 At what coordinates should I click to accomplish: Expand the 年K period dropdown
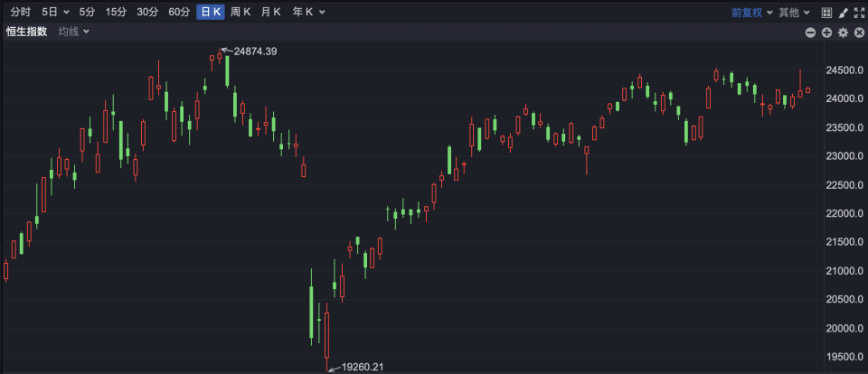point(308,12)
